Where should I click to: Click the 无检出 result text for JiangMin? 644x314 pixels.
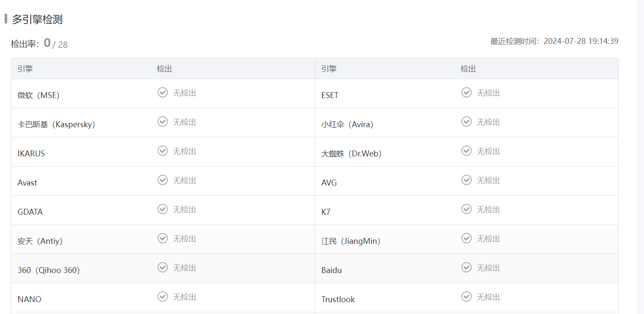(488, 238)
